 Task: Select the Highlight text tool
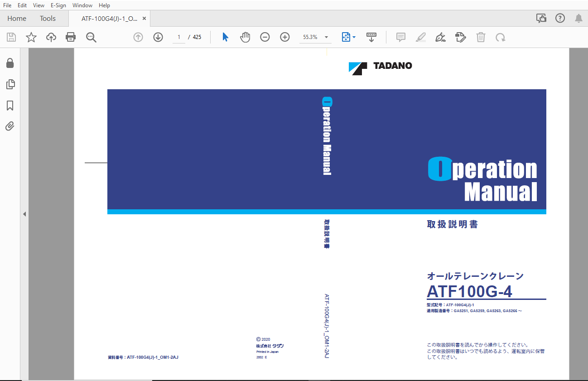(421, 37)
